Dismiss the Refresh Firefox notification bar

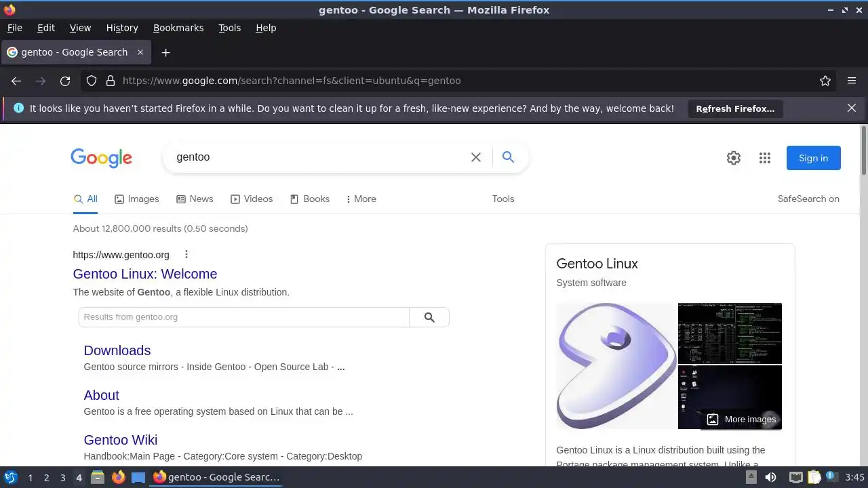click(x=852, y=108)
